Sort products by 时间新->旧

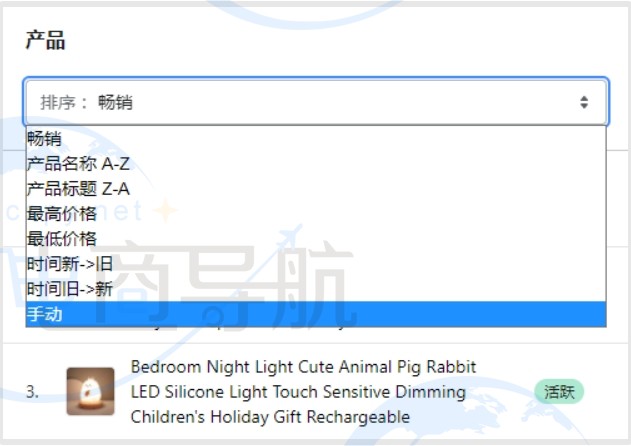(70, 264)
